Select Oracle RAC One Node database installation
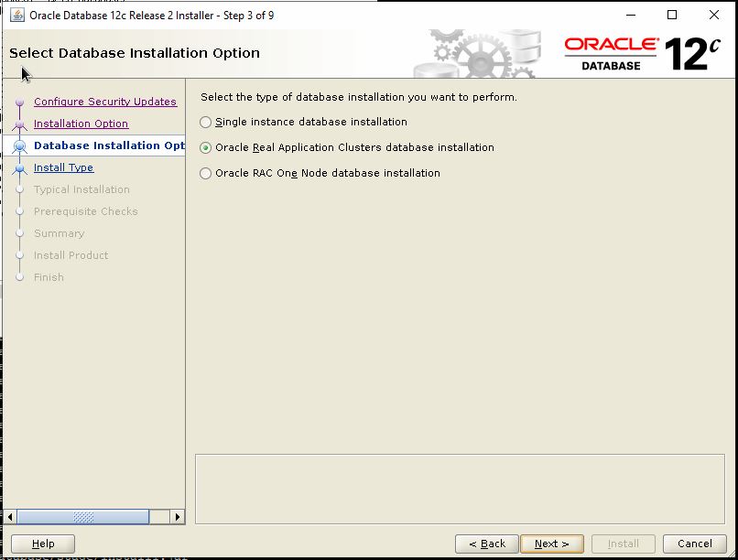 [x=205, y=173]
